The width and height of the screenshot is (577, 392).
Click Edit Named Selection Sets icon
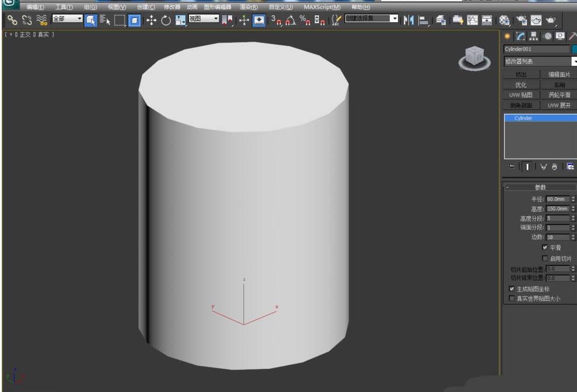click(x=336, y=20)
